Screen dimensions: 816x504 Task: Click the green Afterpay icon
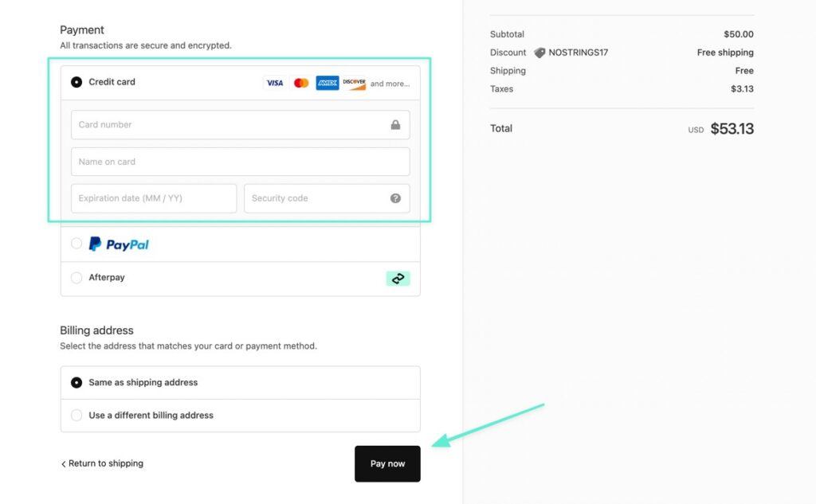pyautogui.click(x=398, y=278)
